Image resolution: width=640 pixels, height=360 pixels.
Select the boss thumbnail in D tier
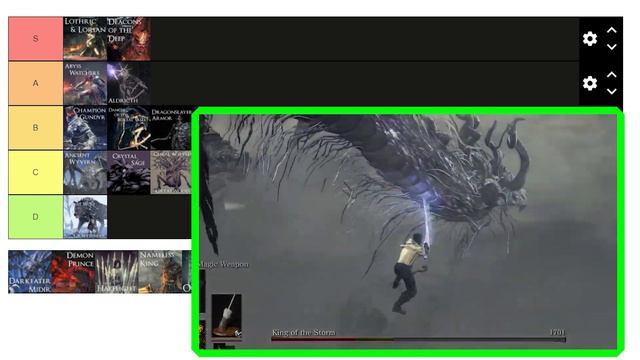(x=85, y=217)
